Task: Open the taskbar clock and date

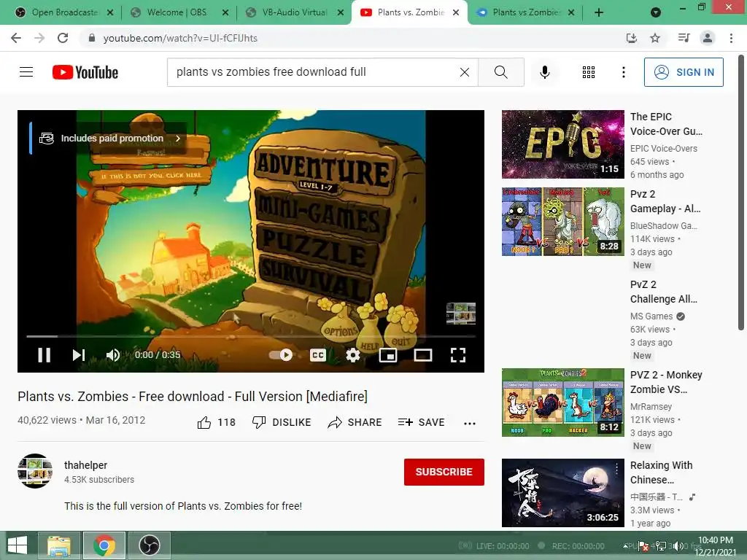Action: click(716, 545)
